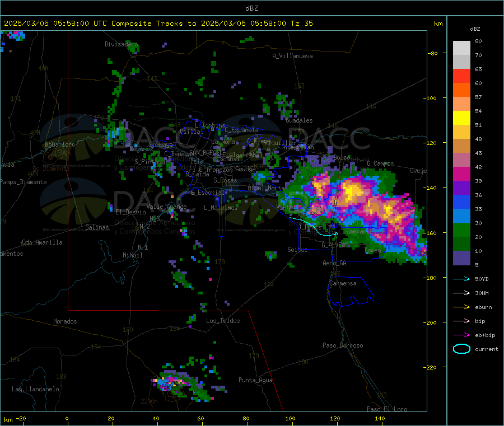The image size is (504, 426).
Task: Click the 'eb+bip' legend label
Action: [x=485, y=335]
